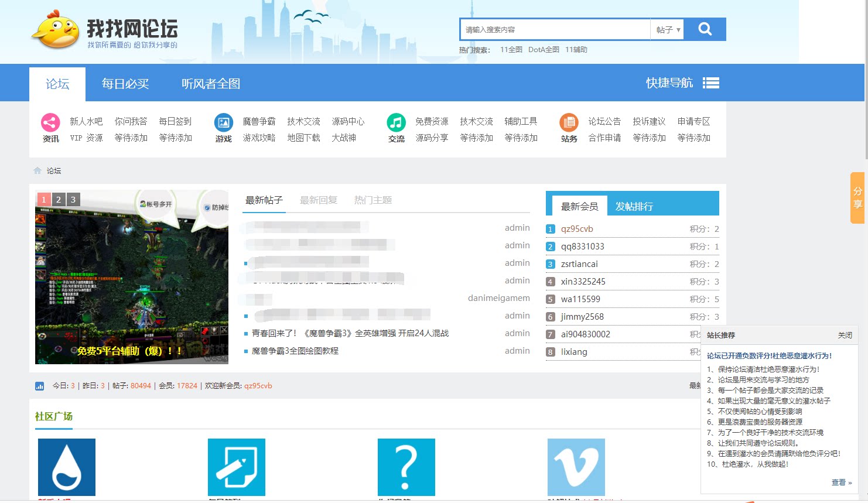Screen dimensions: 868x503
Task: Select the 论坛 navigation tab
Action: click(x=57, y=84)
